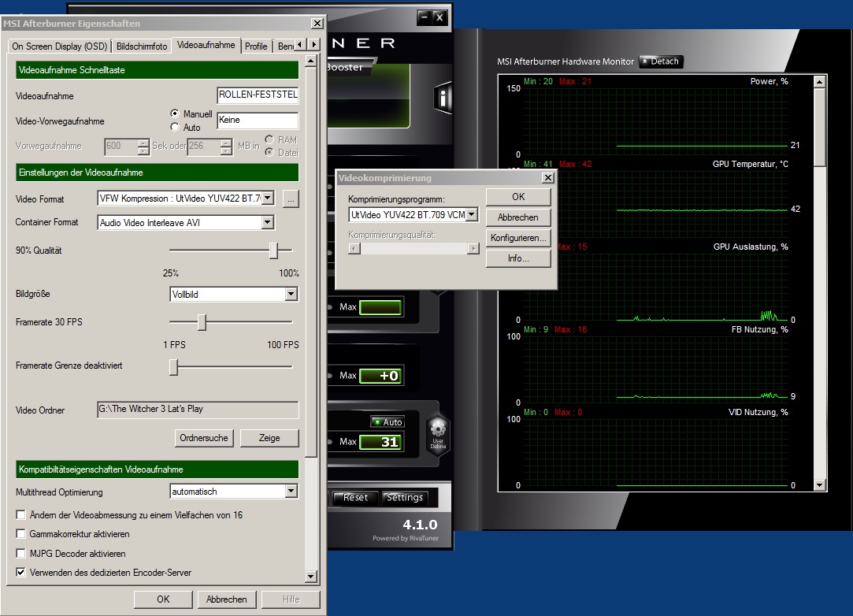This screenshot has height=616, width=853.
Task: Uncheck Verwenden des dedizierten Encoder-Server
Action: (x=20, y=573)
